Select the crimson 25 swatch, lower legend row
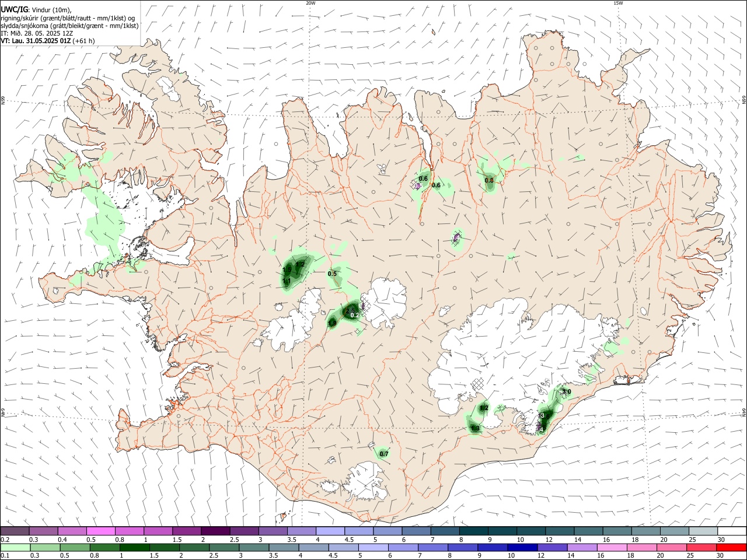This screenshot has height=560, width=747. 701,547
